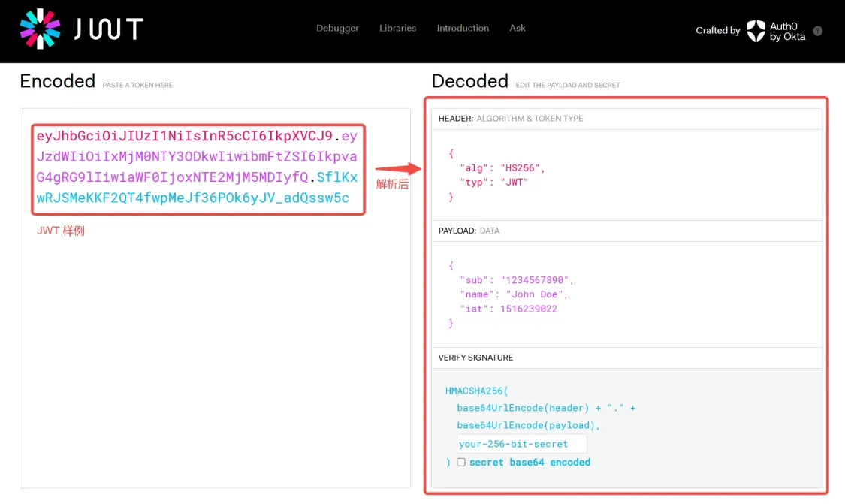Screen dimensions: 845x504
Task: Open the Libraries nav item
Action: point(397,28)
